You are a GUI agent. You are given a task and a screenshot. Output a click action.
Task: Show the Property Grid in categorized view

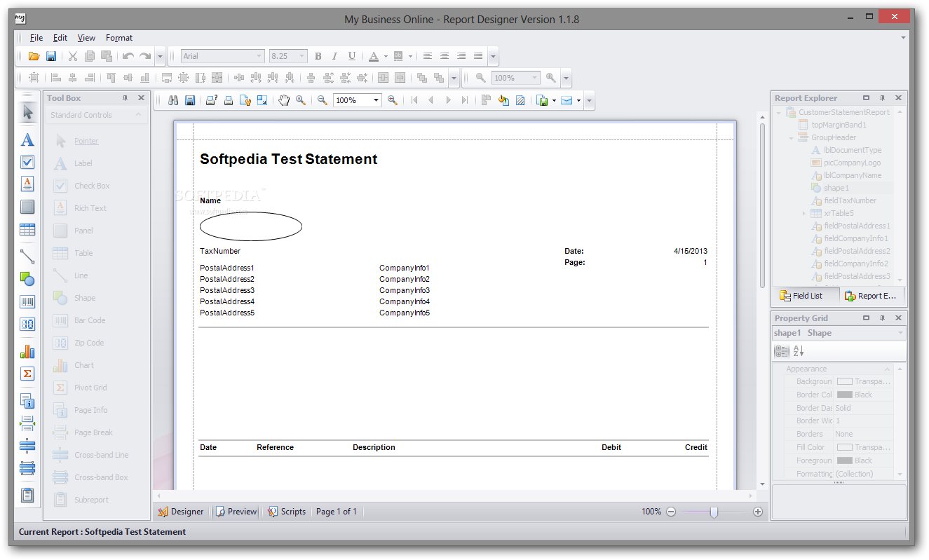pos(782,351)
